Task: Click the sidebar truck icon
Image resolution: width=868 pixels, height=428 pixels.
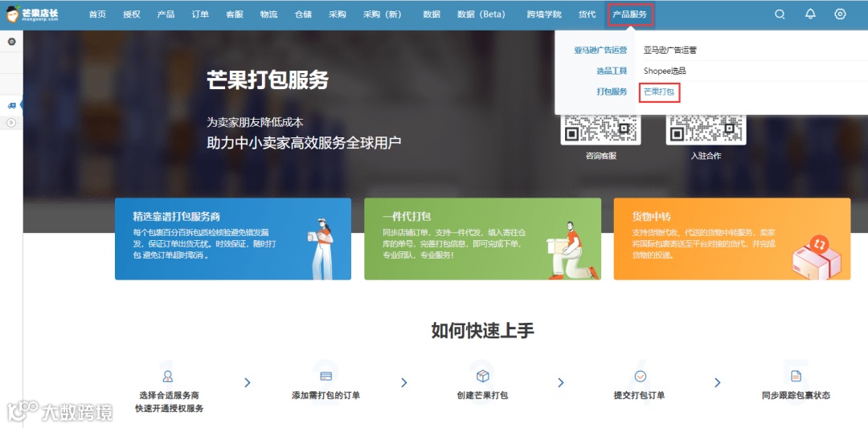Action: (x=11, y=106)
